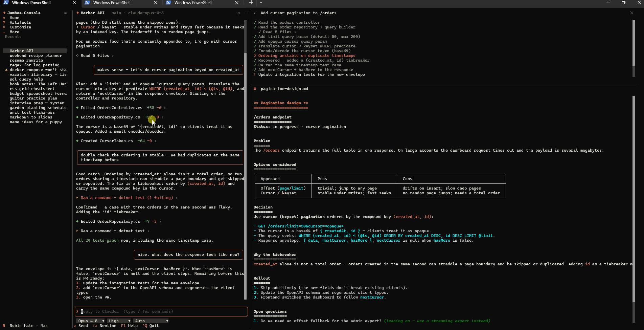
Task: Open the Opus 4.8 model dropdown
Action: [91, 321]
